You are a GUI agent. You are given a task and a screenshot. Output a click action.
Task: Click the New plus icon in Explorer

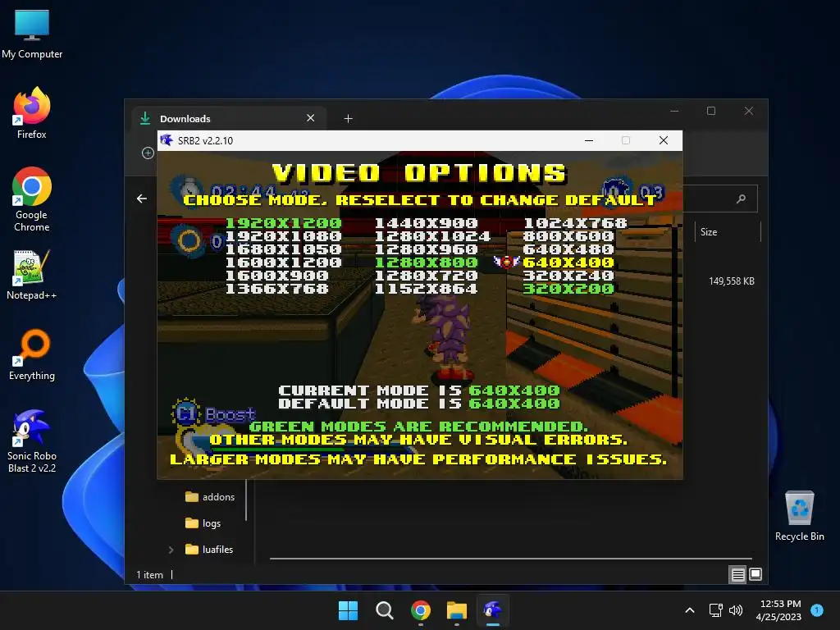[148, 153]
